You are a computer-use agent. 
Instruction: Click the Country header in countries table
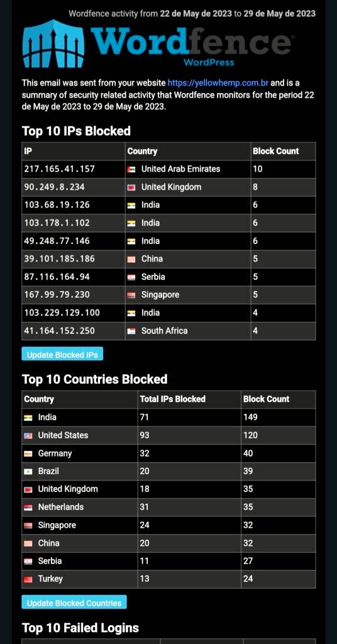point(39,399)
